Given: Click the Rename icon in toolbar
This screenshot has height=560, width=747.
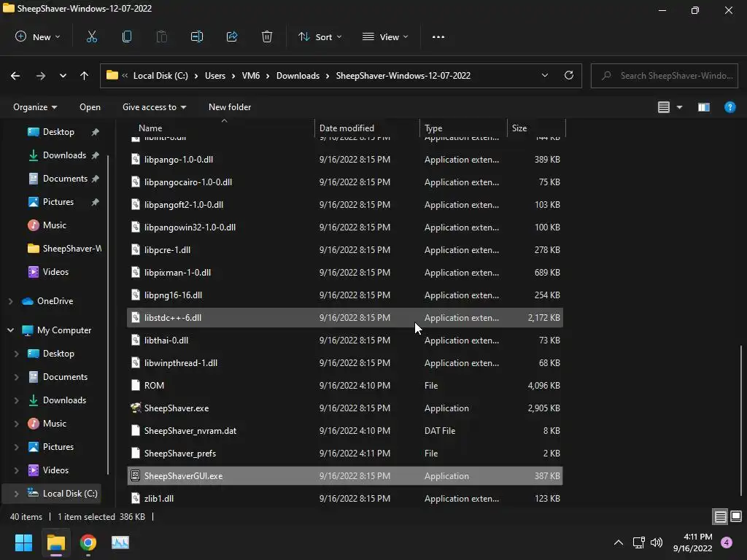Looking at the screenshot, I should pos(197,36).
